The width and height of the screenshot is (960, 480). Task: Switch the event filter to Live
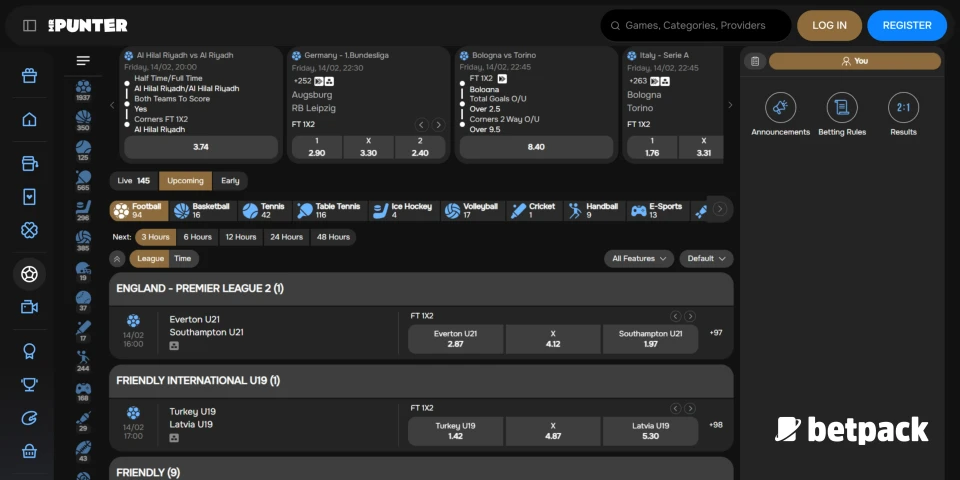(x=134, y=181)
